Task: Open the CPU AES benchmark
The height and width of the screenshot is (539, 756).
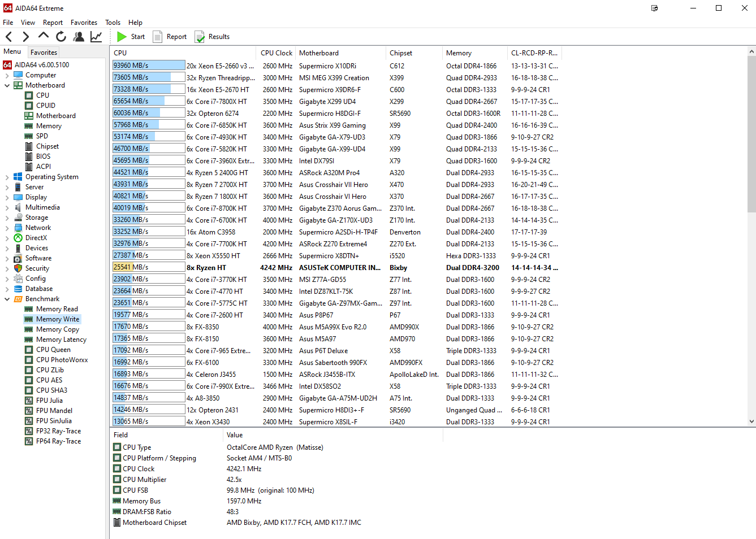Action: 49,380
